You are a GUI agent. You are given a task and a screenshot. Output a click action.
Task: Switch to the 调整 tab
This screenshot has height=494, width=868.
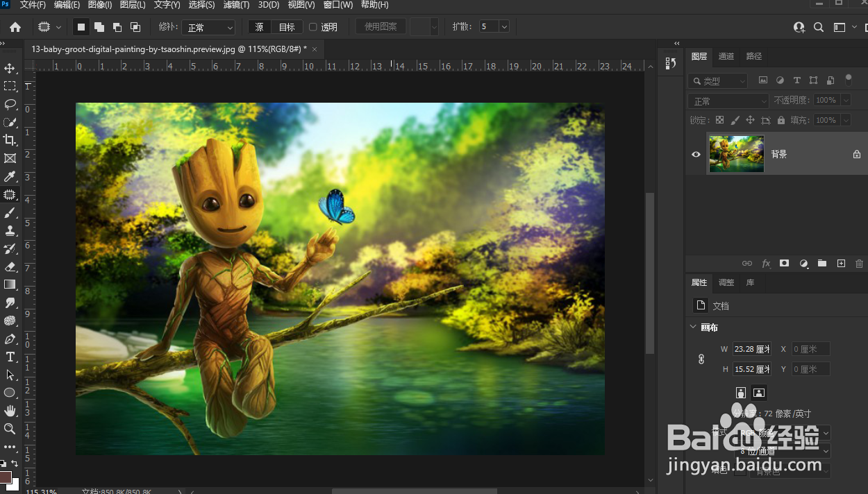[726, 282]
